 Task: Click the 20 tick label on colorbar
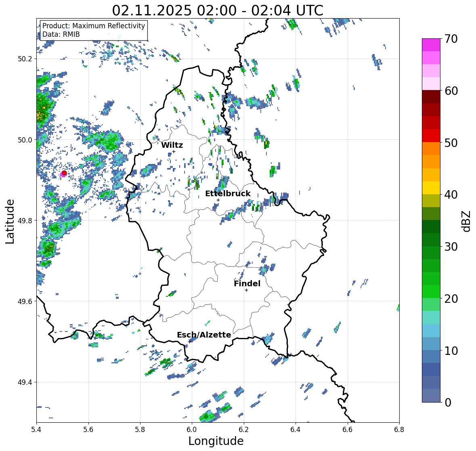coord(451,299)
